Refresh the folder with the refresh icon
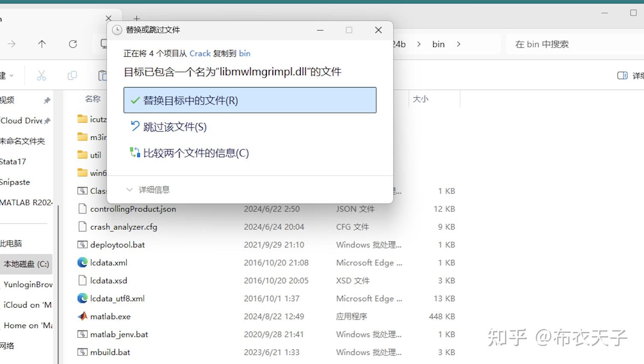This screenshot has height=364, width=644. tap(73, 44)
